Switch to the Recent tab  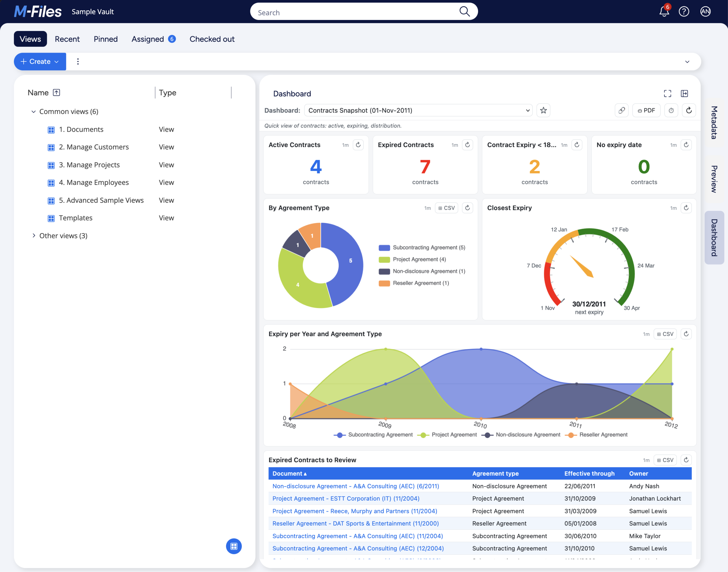click(67, 39)
